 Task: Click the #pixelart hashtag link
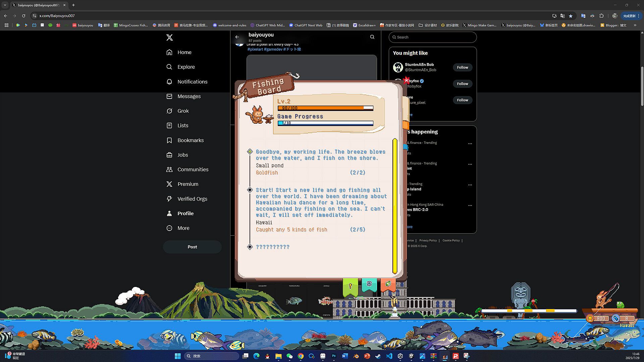coord(255,49)
